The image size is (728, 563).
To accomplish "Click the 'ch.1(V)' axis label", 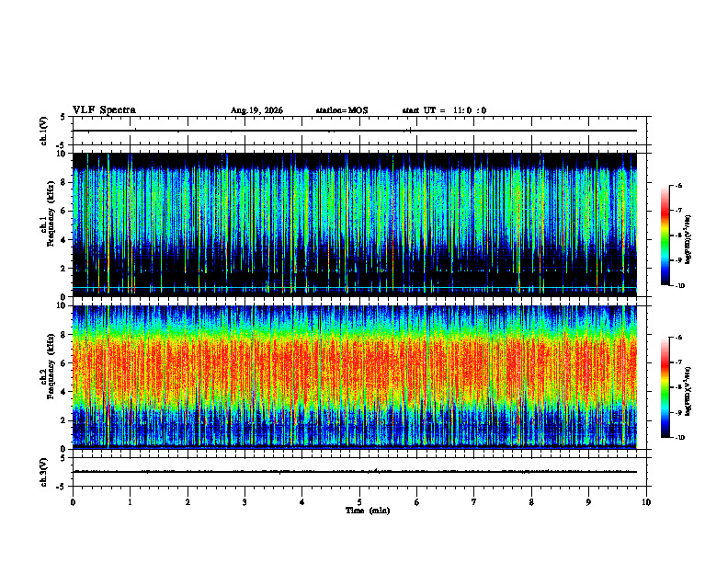I will click(x=43, y=131).
